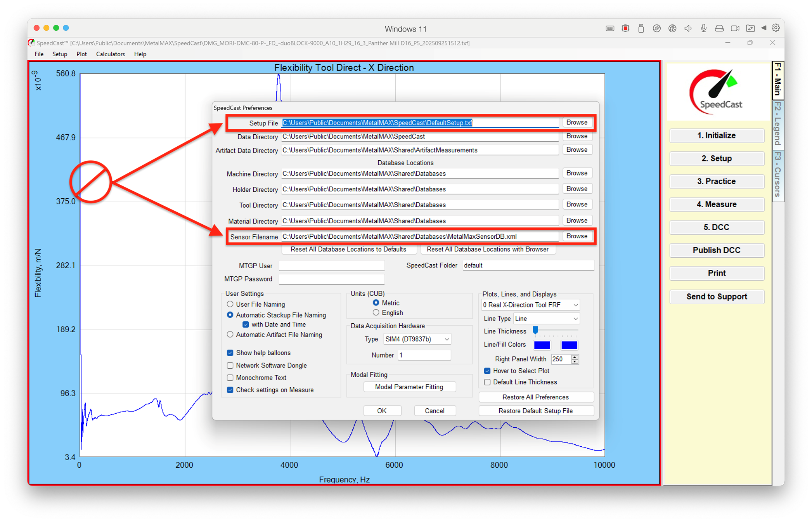Click the left-pointing triangle collapse icon
The height and width of the screenshot is (522, 812).
click(764, 28)
